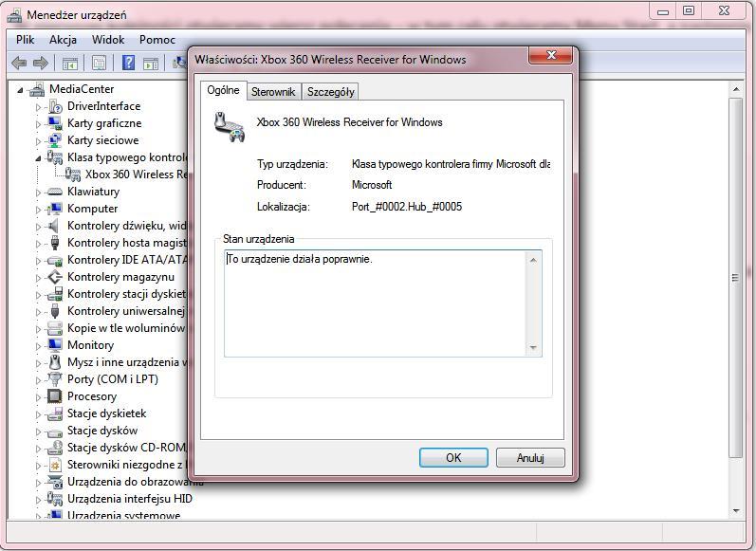Click the device tree vertical scrollbar thumb
This screenshot has height=551, width=756.
pos(735,278)
